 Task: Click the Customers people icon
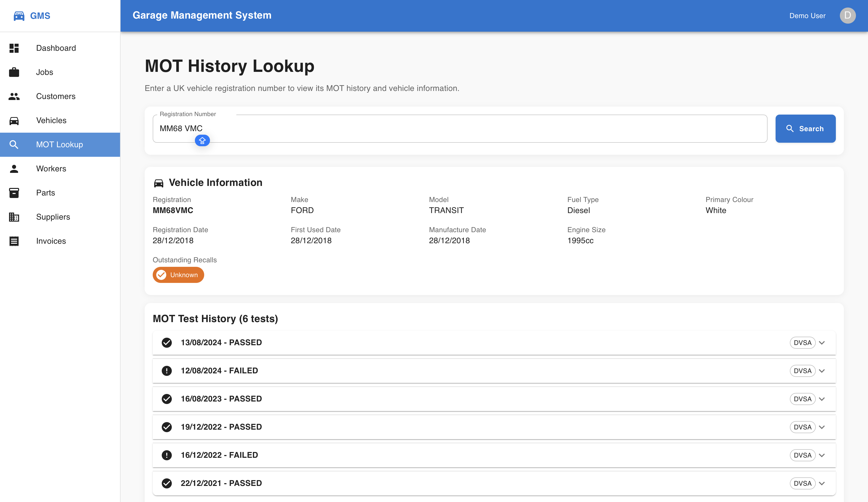point(14,96)
